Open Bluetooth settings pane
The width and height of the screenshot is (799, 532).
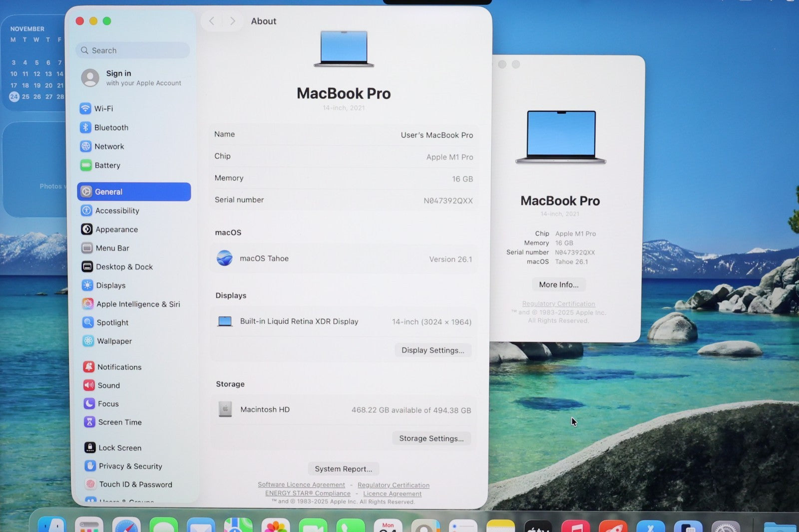point(111,127)
